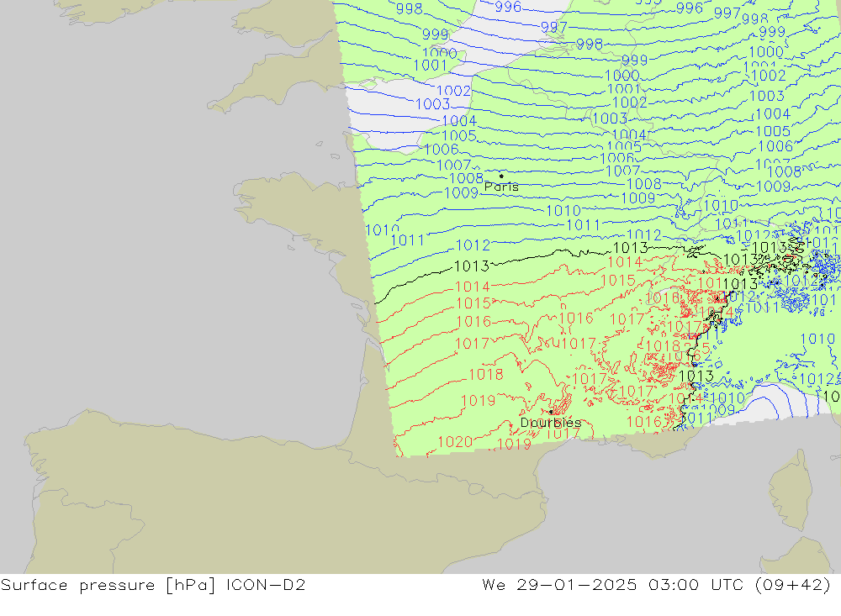Click the "We 29-01-2025 03:00 UTC (09+42)" timestamp
This screenshot has width=841, height=616.
click(x=657, y=585)
